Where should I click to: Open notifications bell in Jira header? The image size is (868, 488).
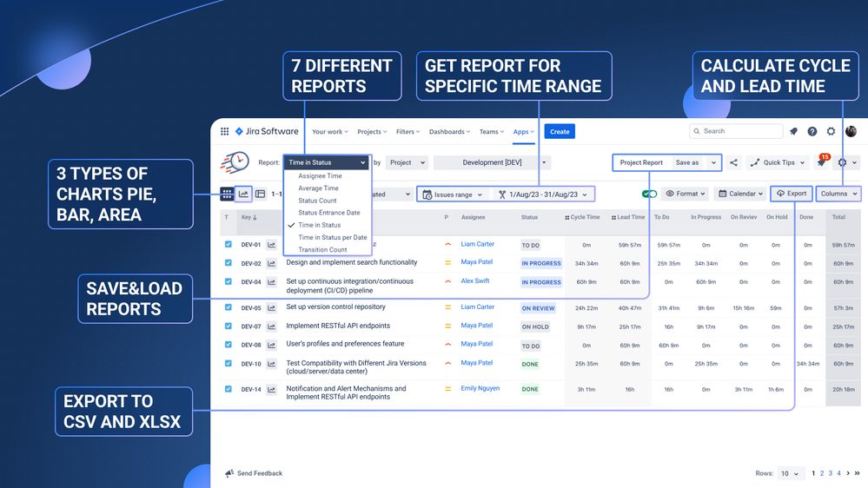(793, 132)
